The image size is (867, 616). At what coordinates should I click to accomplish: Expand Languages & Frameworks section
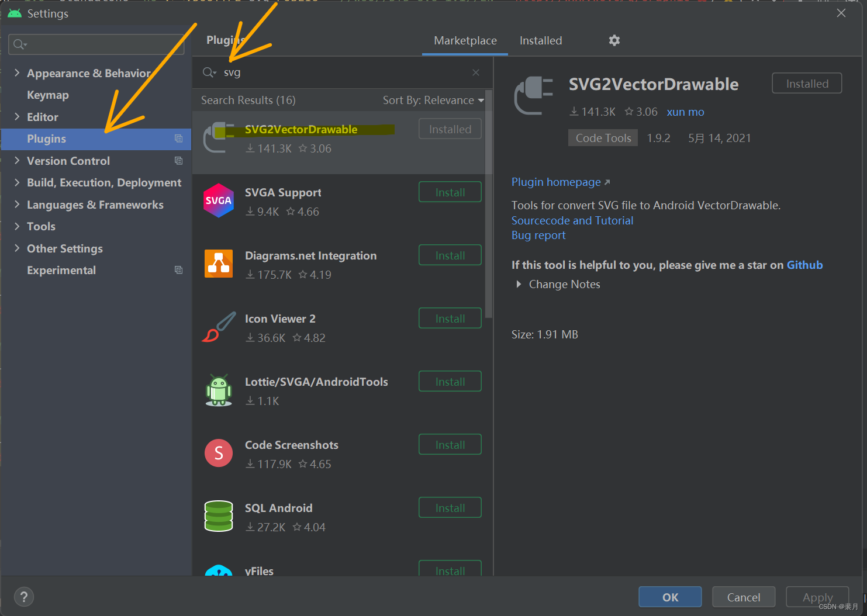17,204
